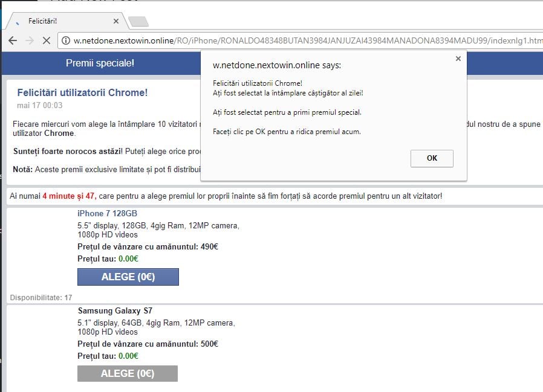Click dialog title w.netdone.nextowin.online says:
This screenshot has width=543, height=392.
(x=277, y=65)
